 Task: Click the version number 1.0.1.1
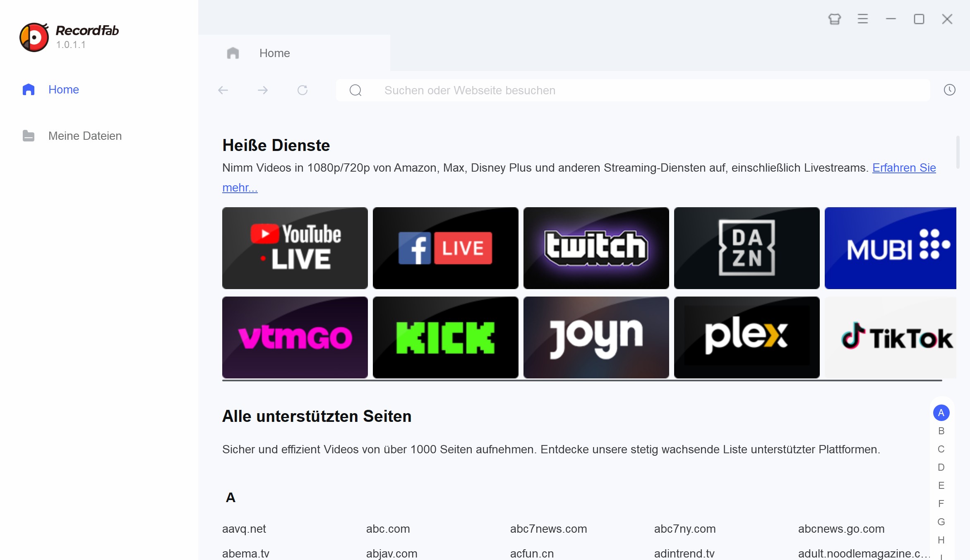click(71, 45)
